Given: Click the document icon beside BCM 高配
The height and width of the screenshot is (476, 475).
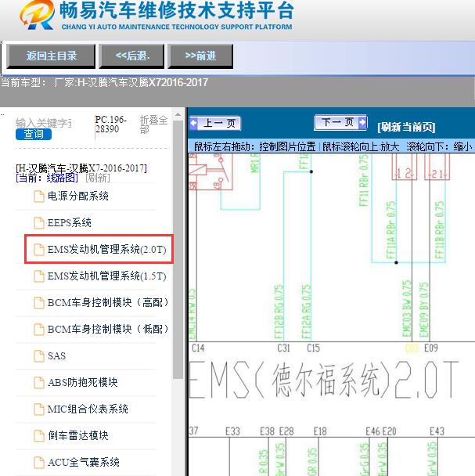Looking at the screenshot, I should (39, 303).
